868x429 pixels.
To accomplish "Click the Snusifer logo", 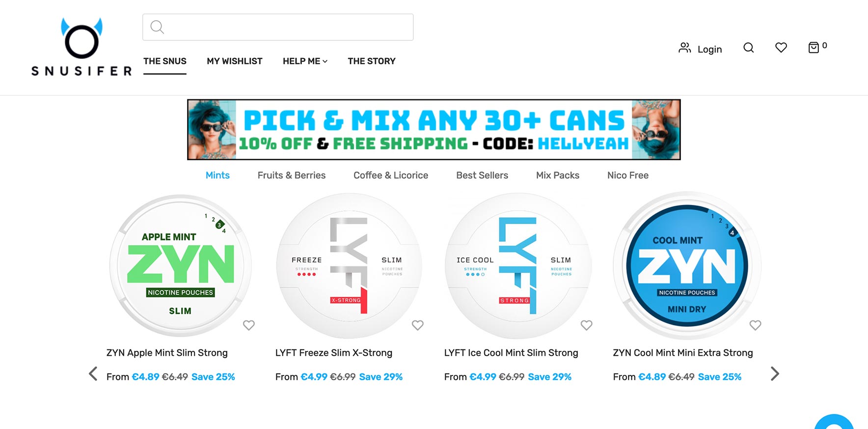I will click(81, 48).
